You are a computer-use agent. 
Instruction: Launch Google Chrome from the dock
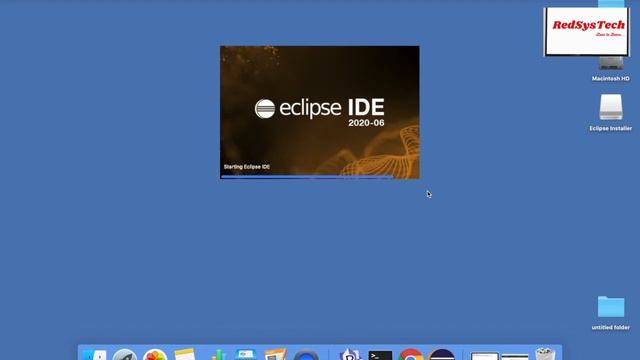click(411, 354)
